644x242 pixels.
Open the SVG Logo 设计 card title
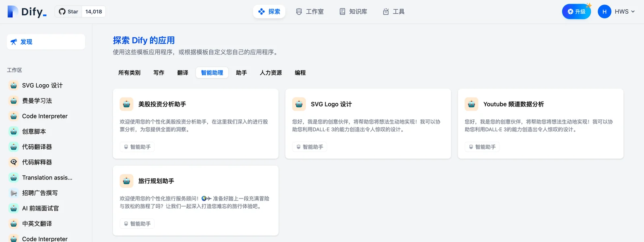(x=331, y=104)
